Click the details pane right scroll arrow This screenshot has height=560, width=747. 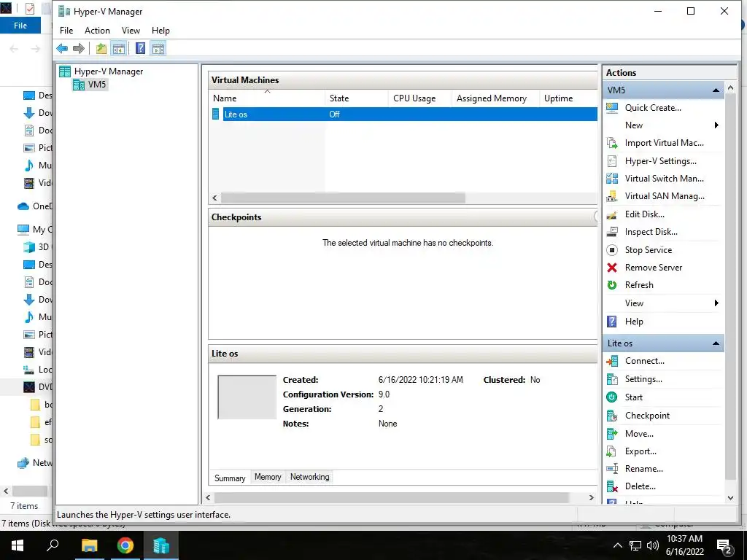[591, 497]
